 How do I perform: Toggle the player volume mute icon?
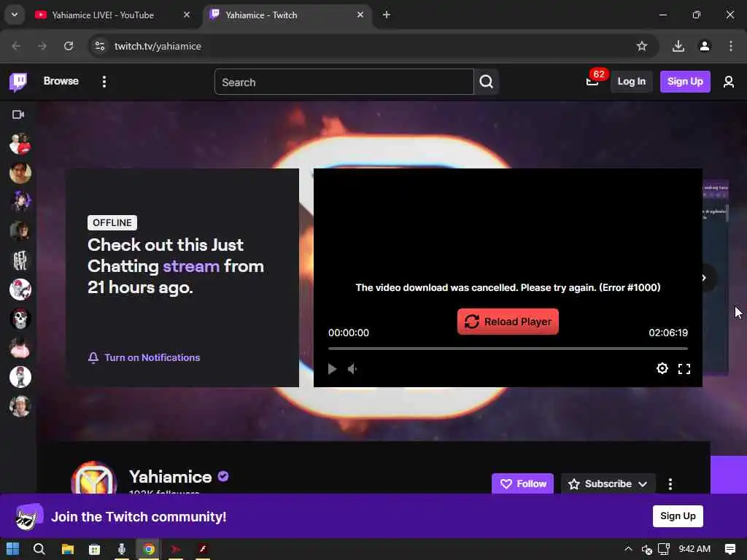[352, 368]
